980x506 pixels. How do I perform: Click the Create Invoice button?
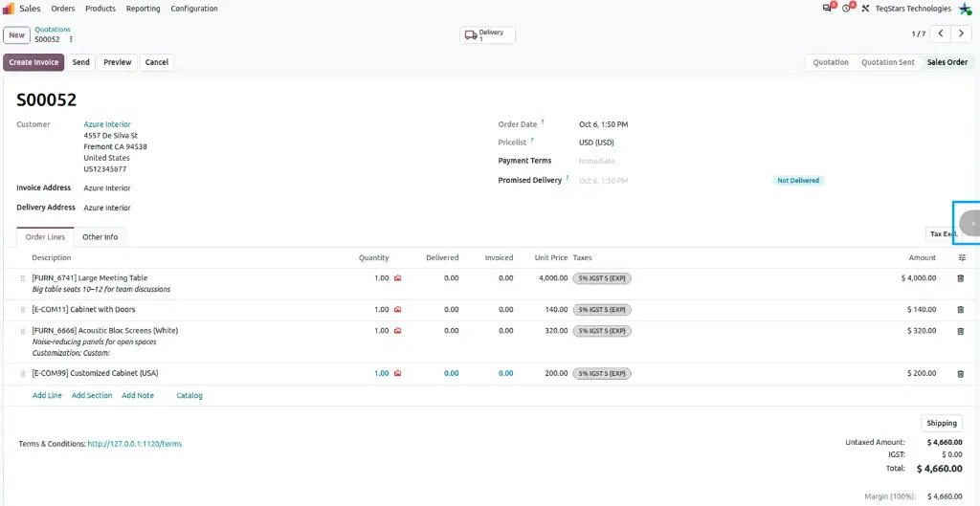click(33, 62)
